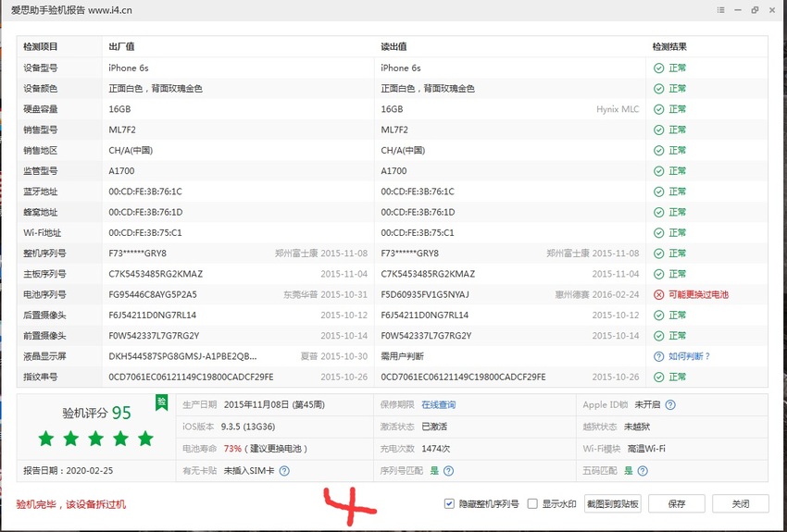The image size is (787, 532).
Task: Click the 关闭 button
Action: point(741,504)
